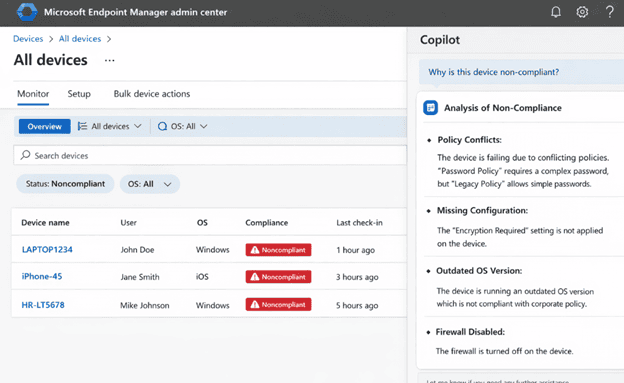Viewport: 624px width, 383px height.
Task: Click 'iOS' cell in iPhone-45 row
Action: tap(202, 277)
